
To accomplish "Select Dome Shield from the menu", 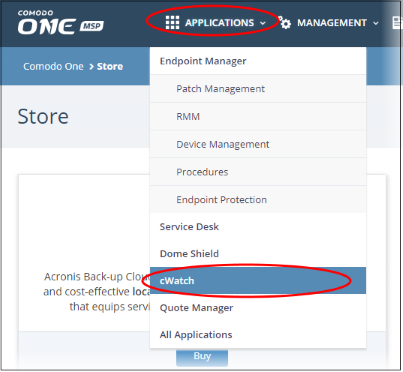I will click(258, 254).
